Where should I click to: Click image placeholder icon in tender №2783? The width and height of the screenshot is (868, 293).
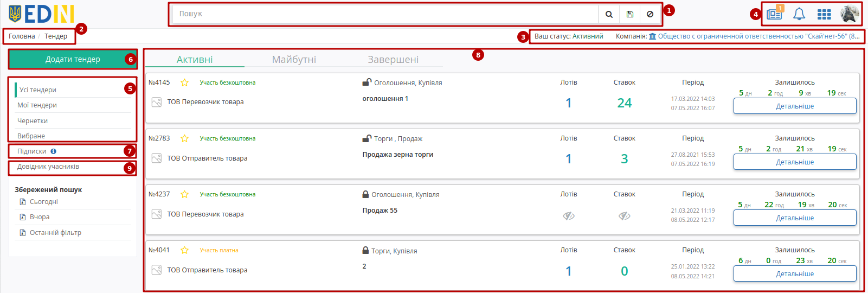pos(157,158)
